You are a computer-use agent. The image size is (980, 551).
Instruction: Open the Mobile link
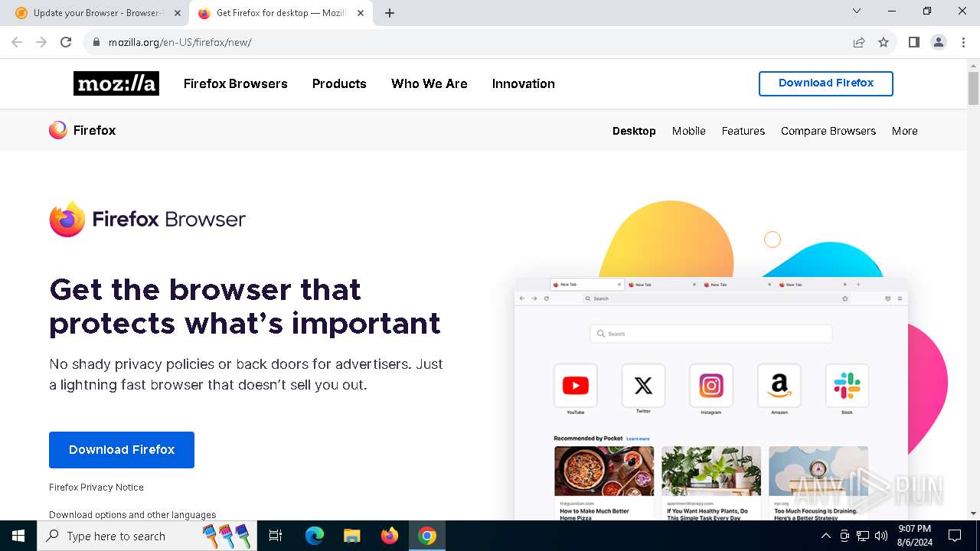coord(689,131)
